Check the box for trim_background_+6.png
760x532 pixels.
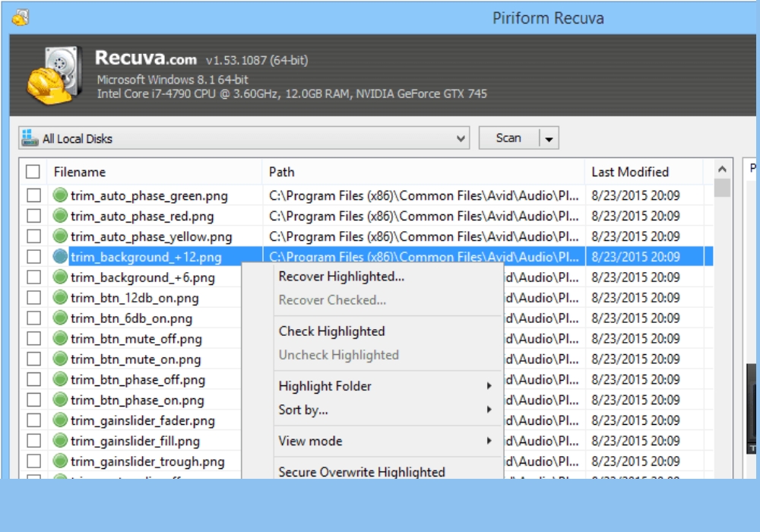click(x=34, y=277)
